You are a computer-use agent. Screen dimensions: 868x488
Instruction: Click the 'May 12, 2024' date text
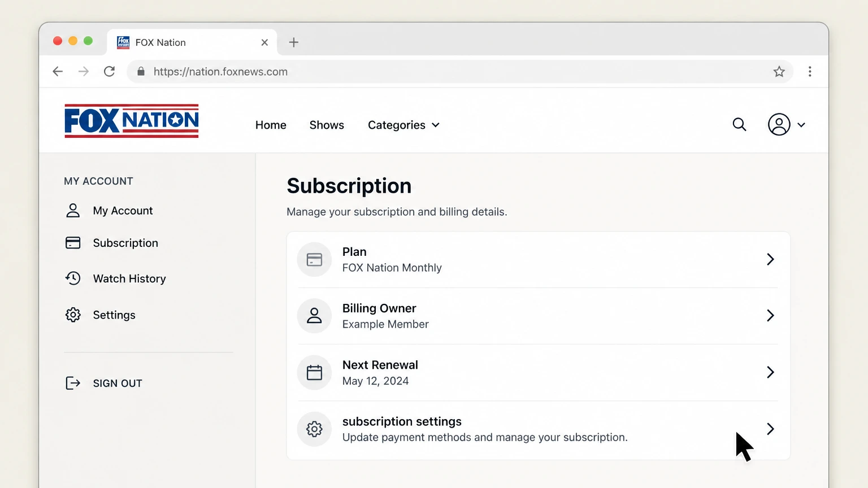pyautogui.click(x=375, y=381)
